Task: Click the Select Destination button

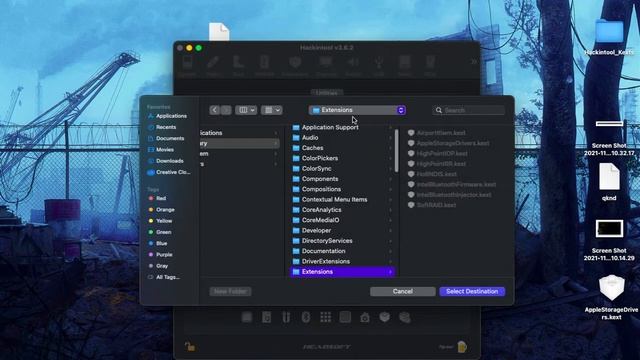Action: point(472,291)
